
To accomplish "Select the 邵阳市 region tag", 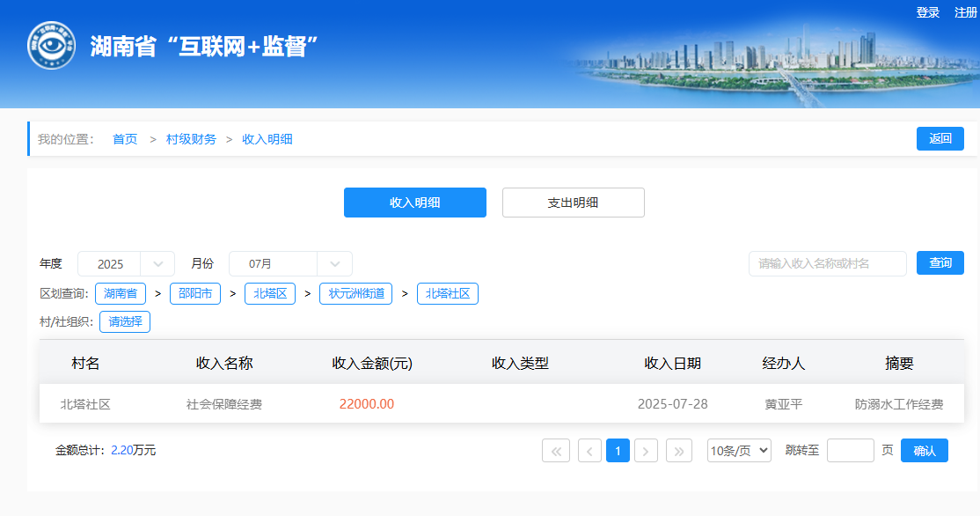I will click(194, 294).
